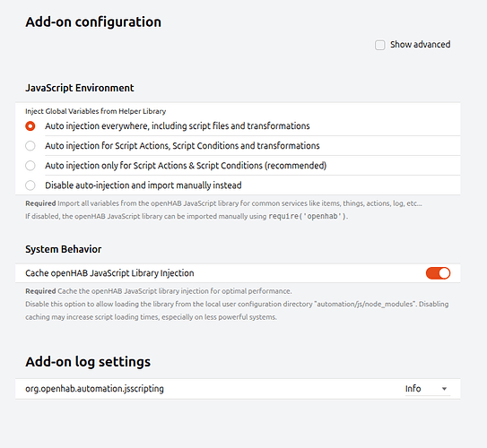Toggle Cache openHAB JavaScript Library Injection switch

click(438, 273)
